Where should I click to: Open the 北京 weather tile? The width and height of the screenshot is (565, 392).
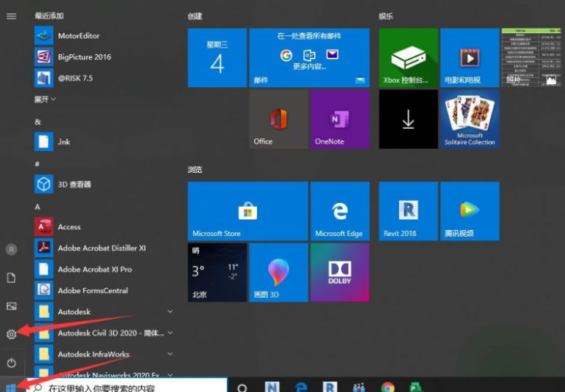218,272
